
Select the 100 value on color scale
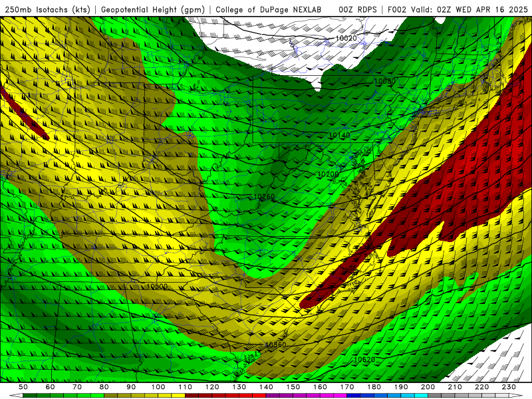(158, 387)
